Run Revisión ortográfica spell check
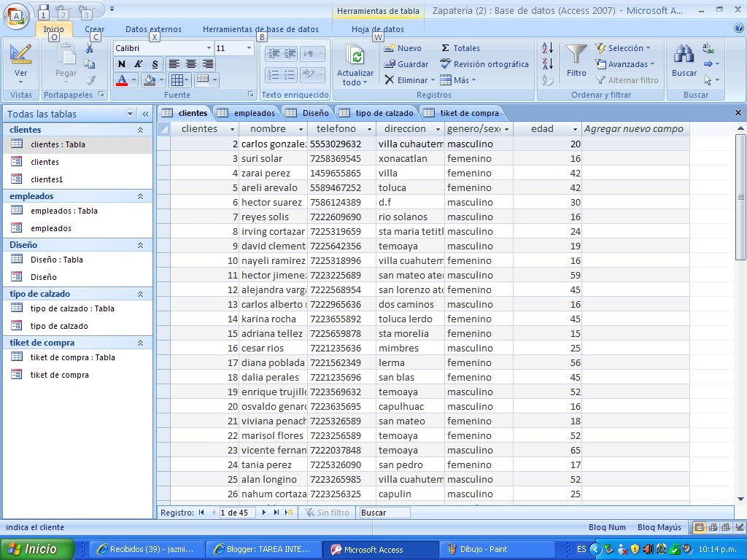This screenshot has width=747, height=560. [x=484, y=64]
